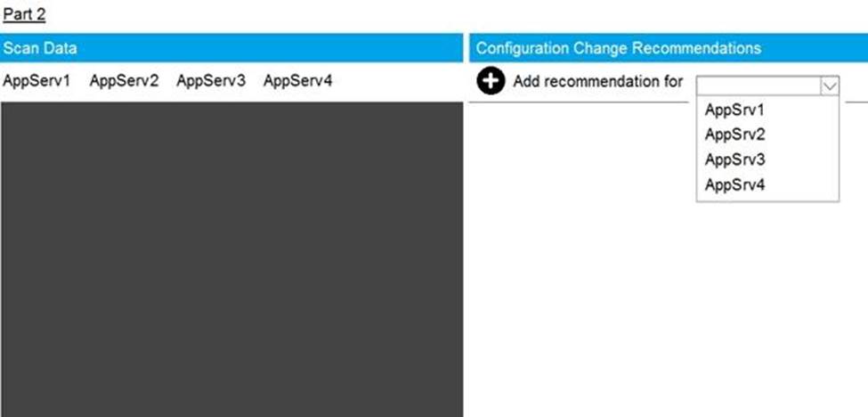Click the Scan Data panel header
868x417 pixels.
click(x=231, y=48)
